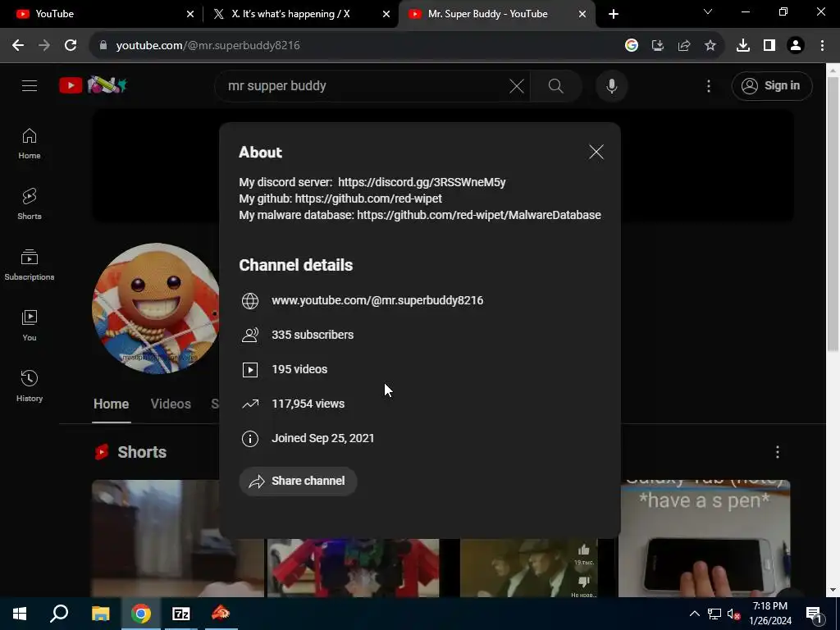Share this page from the address bar
This screenshot has width=840, height=630.
pyautogui.click(x=684, y=46)
